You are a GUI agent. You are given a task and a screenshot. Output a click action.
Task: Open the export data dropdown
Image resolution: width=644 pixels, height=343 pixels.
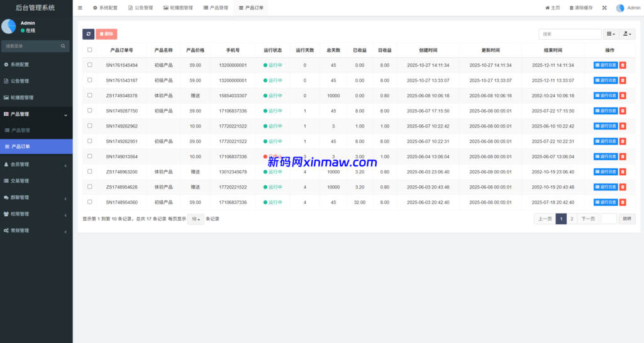(627, 34)
